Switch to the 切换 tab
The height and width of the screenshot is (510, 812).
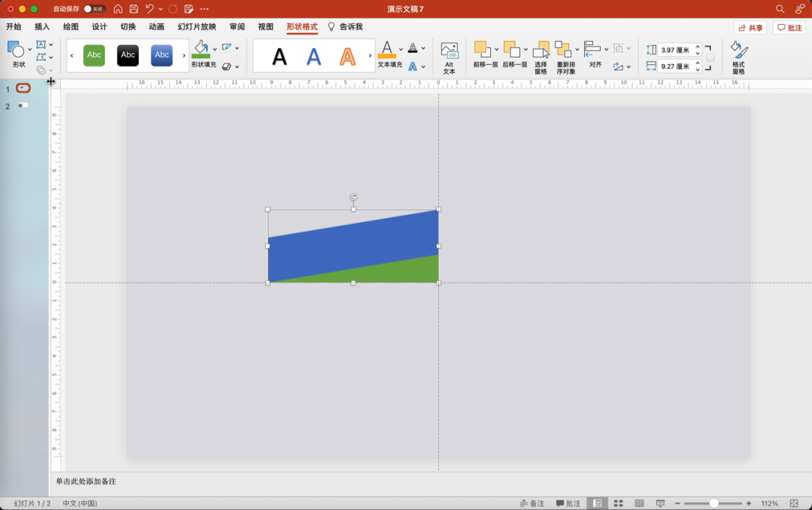tap(128, 26)
